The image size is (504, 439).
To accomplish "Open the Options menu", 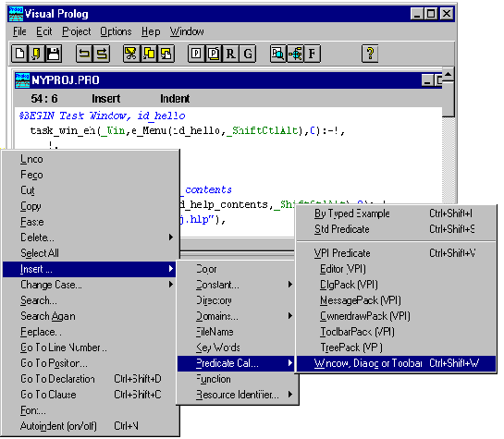I will [x=116, y=31].
